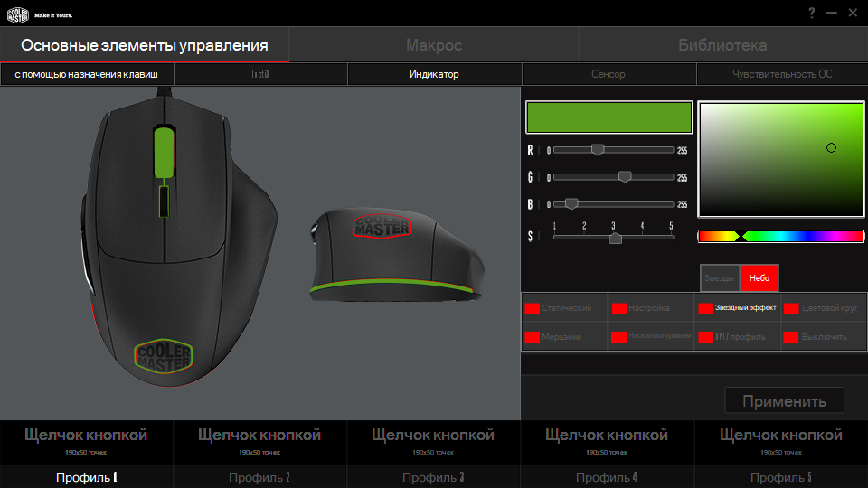Image resolution: width=868 pixels, height=488 pixels.
Task: Open the TactiX subtab
Action: 260,74
